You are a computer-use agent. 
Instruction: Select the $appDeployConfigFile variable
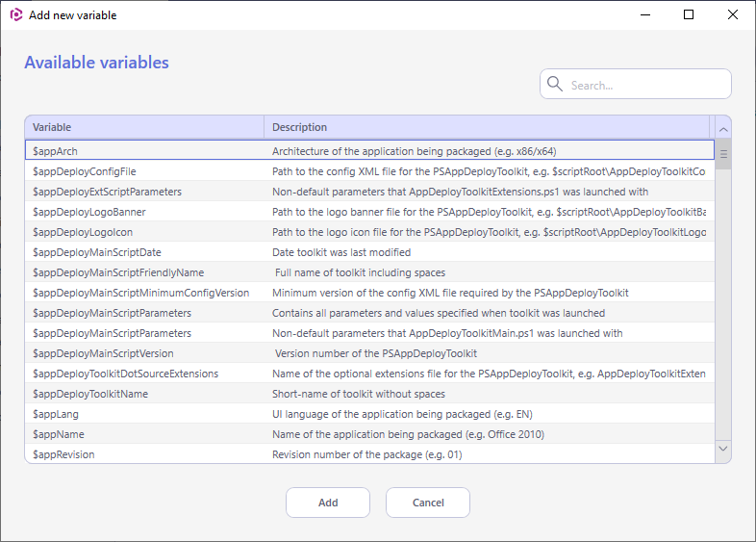tap(85, 171)
